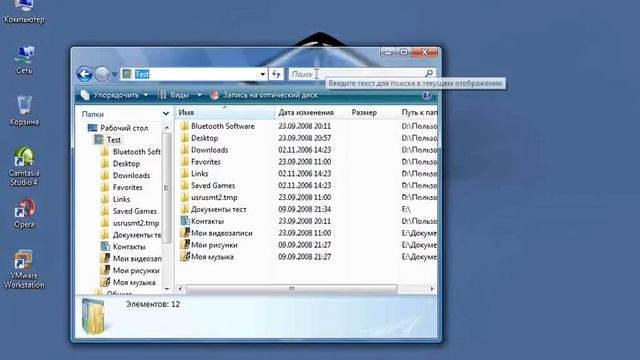640x360 pixels.
Task: Click the horizontal scrollbar right arrow
Action: tap(432, 289)
